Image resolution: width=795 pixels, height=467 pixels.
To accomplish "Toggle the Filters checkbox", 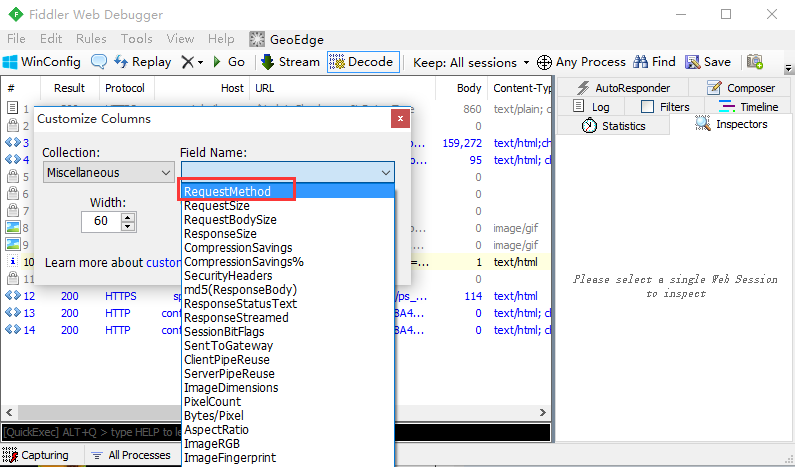I will pos(647,107).
